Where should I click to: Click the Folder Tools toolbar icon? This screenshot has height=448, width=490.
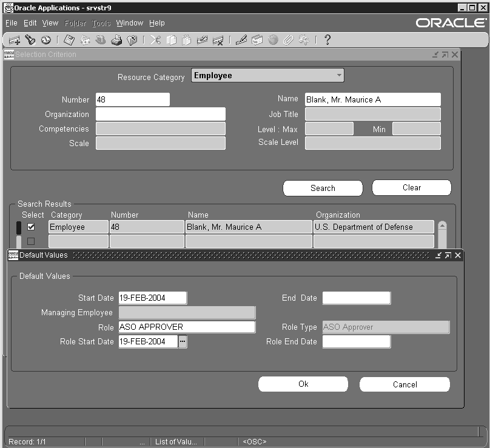tap(304, 40)
